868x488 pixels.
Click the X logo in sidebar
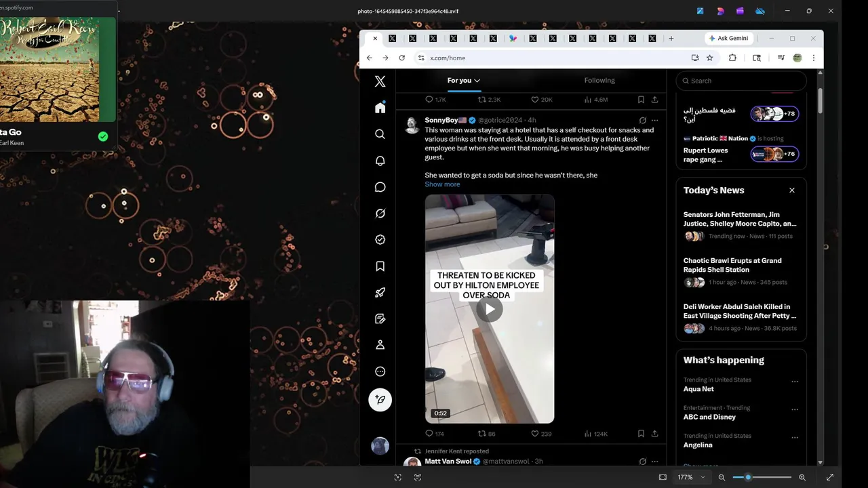[380, 81]
